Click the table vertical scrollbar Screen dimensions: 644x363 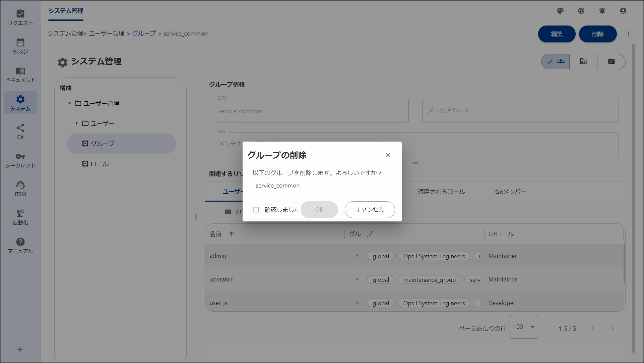(x=624, y=263)
